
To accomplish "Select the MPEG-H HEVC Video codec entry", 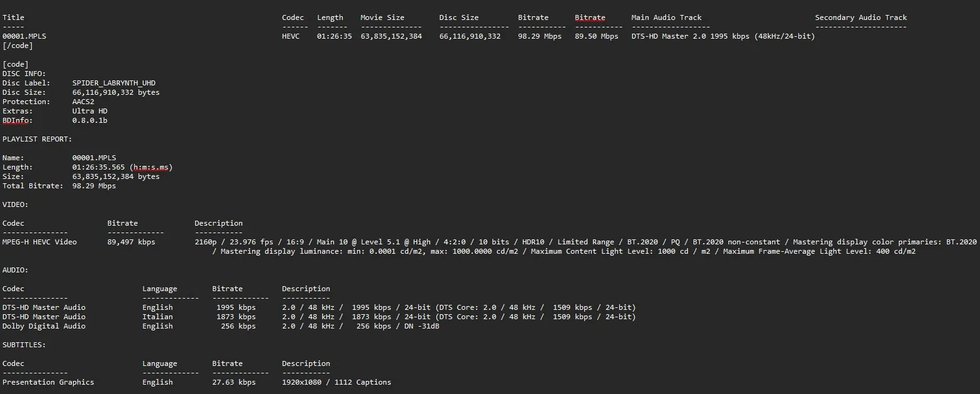I will coord(39,242).
